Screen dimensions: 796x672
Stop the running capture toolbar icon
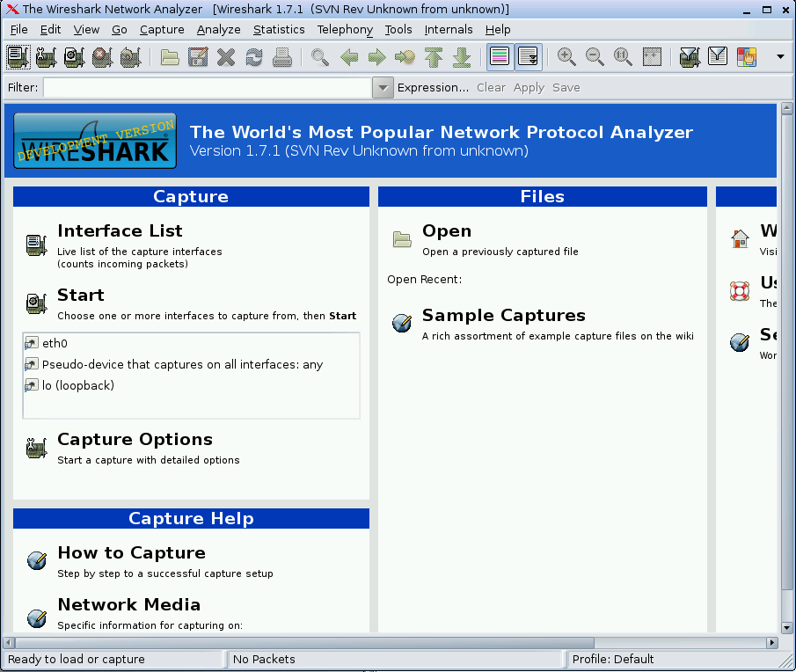[102, 57]
